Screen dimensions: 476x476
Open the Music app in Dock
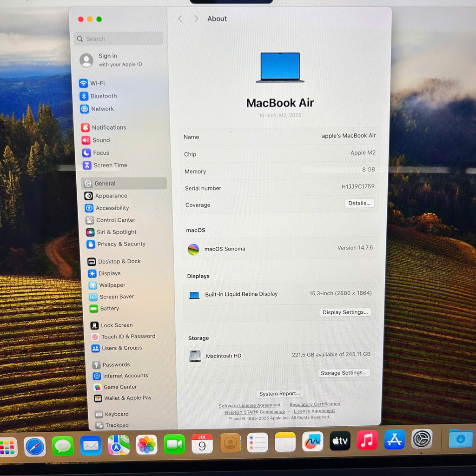click(x=367, y=440)
